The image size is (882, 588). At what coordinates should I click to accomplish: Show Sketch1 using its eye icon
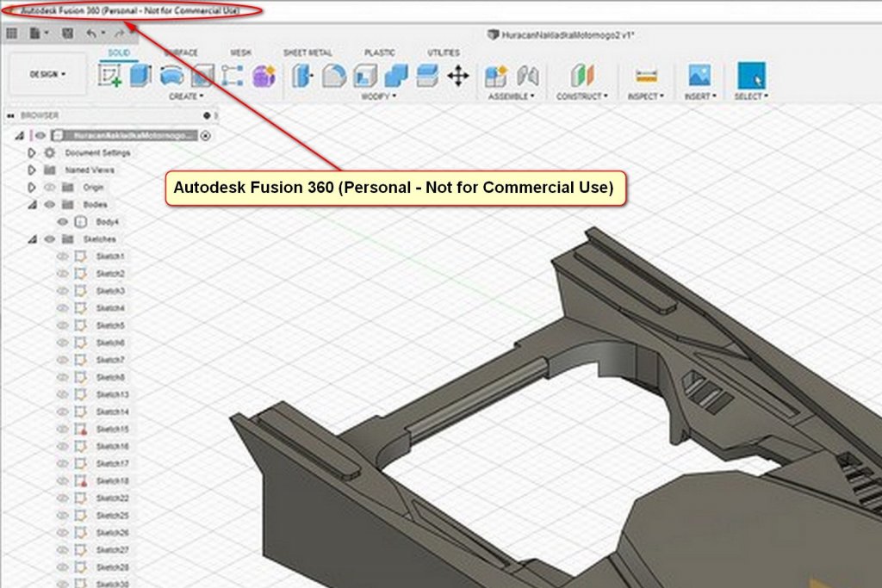tap(62, 257)
